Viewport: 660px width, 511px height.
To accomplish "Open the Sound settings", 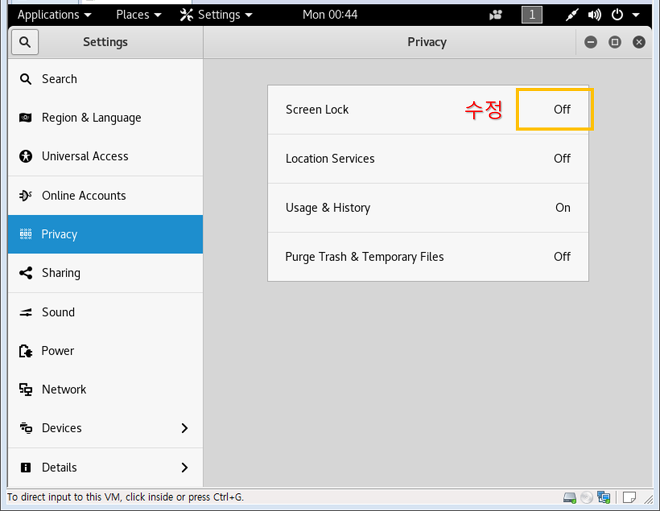I will click(x=105, y=312).
